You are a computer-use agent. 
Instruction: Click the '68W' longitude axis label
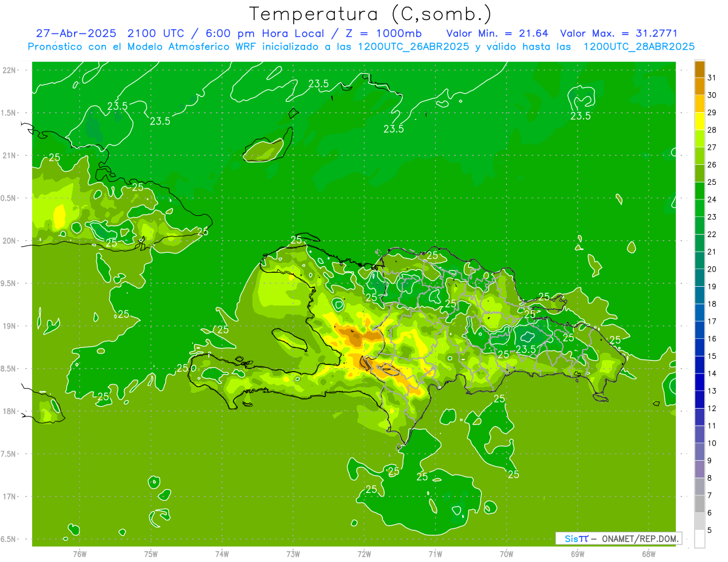click(649, 554)
